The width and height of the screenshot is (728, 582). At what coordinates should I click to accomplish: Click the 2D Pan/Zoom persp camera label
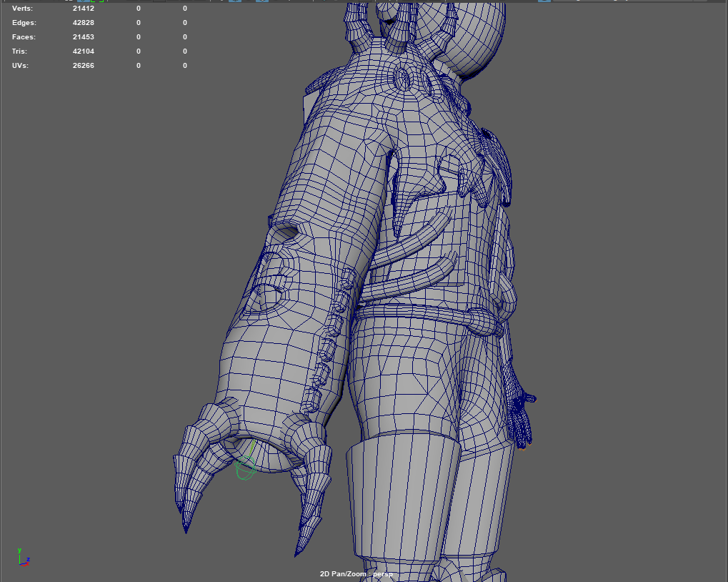[356, 574]
